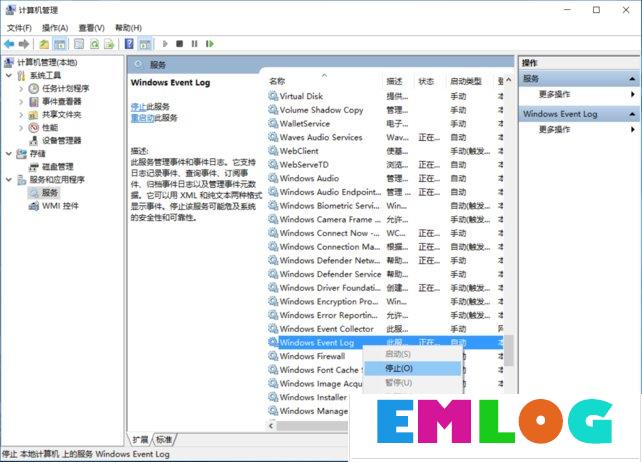
Task: Toggle the Show/Hide console tree icon
Action: pos(60,44)
